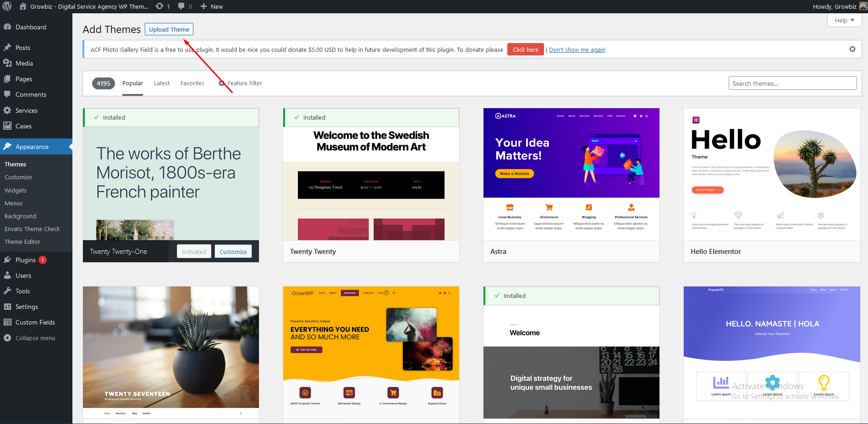
Task: Open the site home icon in admin bar
Action: tap(23, 6)
